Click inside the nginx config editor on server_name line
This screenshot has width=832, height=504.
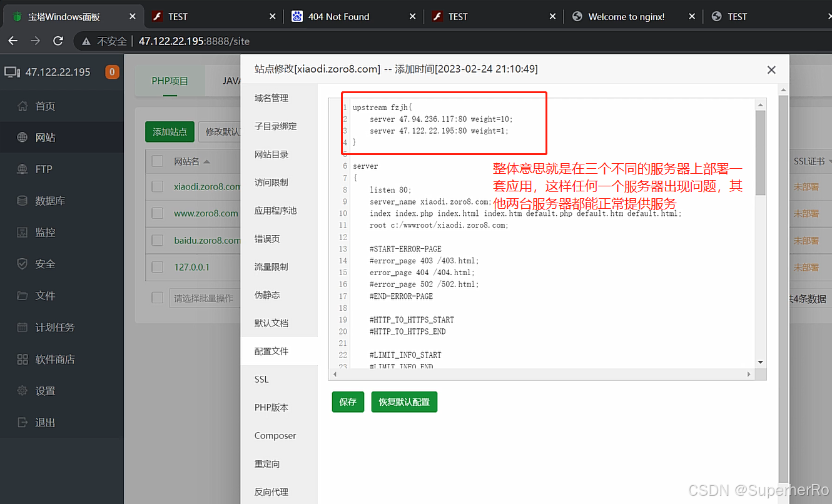click(430, 202)
